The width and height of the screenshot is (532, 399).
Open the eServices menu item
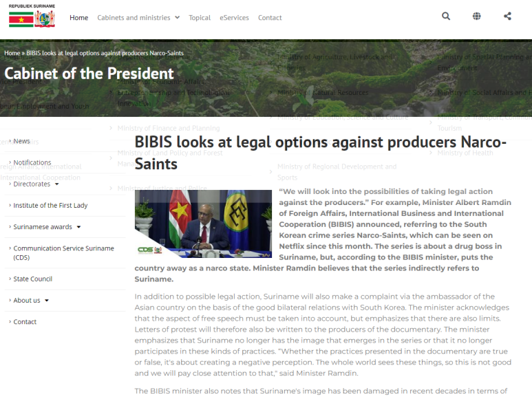pyautogui.click(x=234, y=18)
